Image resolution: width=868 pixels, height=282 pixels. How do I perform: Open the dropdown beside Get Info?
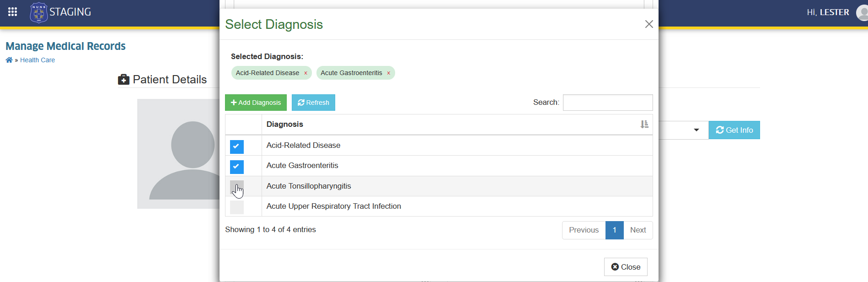pyautogui.click(x=696, y=130)
